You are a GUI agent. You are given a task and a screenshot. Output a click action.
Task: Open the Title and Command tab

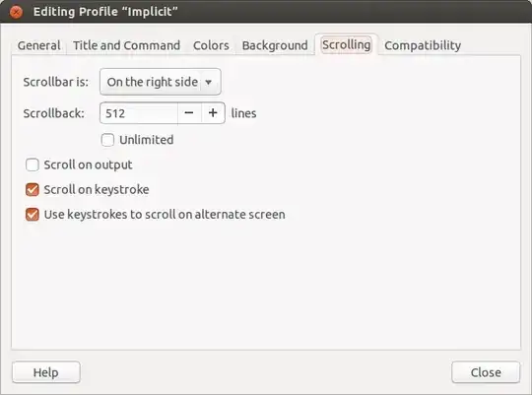click(126, 45)
